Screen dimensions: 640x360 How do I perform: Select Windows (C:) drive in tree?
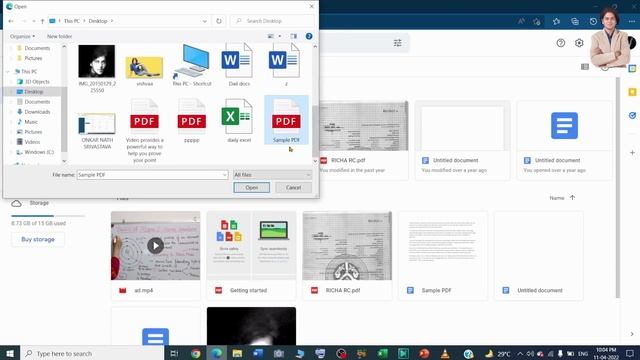tap(39, 152)
